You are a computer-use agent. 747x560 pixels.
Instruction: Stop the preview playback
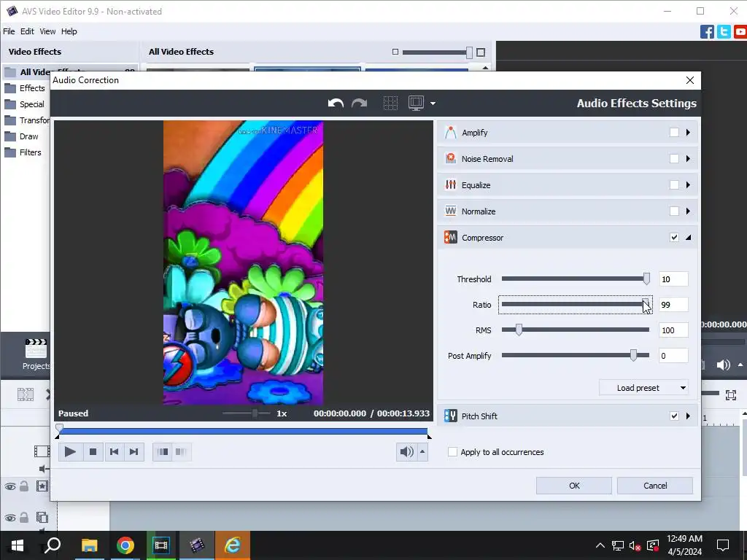click(x=93, y=451)
